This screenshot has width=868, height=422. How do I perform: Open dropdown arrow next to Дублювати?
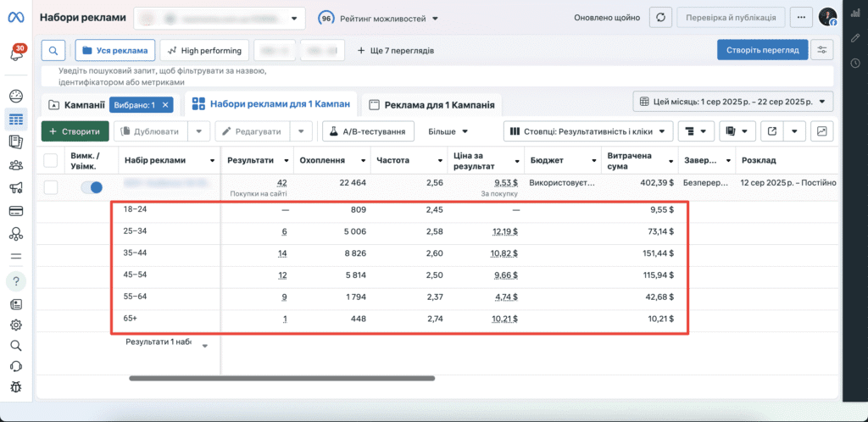198,131
